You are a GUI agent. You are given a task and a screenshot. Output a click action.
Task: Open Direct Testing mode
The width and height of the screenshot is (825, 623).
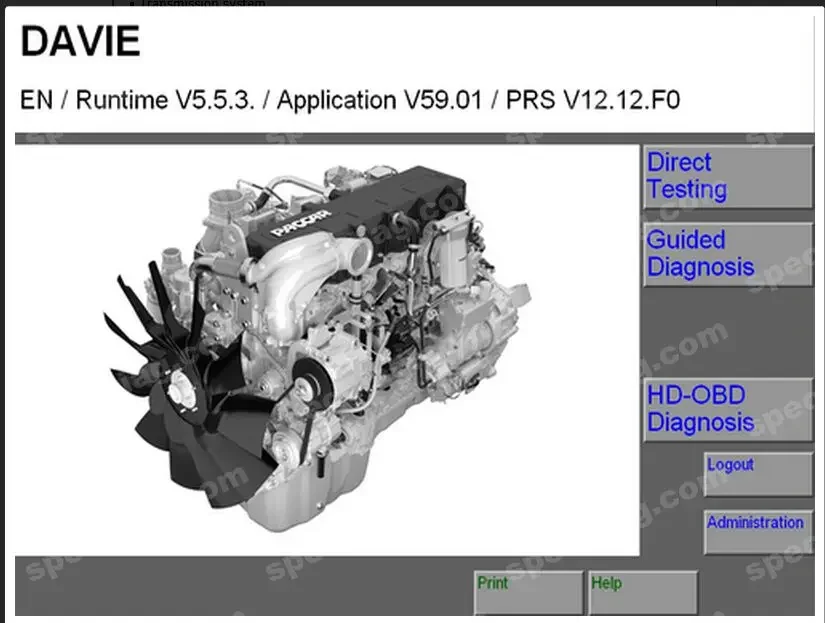click(728, 177)
